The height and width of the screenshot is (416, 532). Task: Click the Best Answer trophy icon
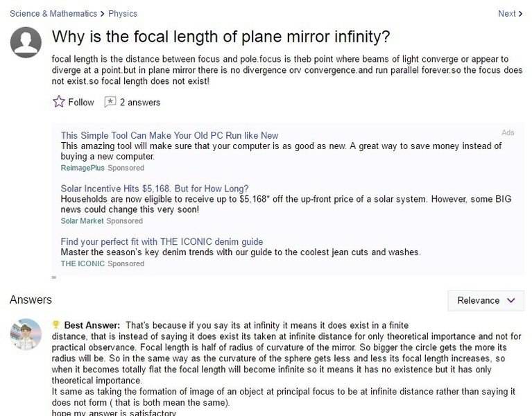point(56,324)
